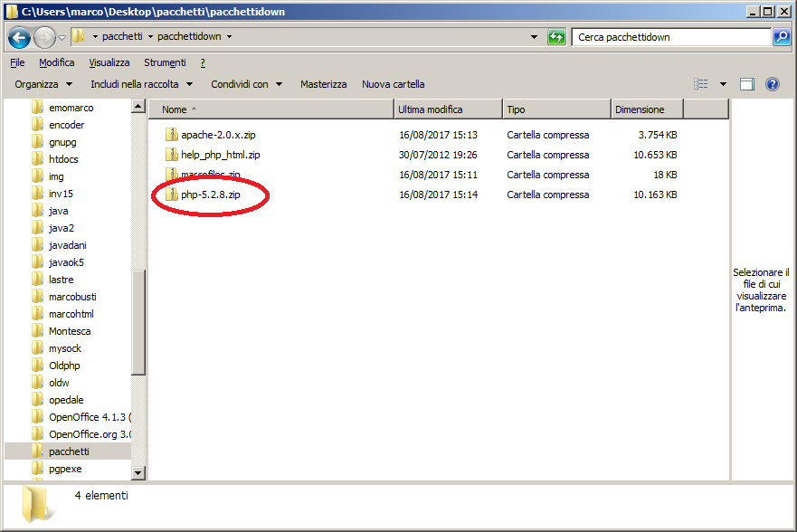
Task: Open the Visualizza menu
Action: [109, 62]
